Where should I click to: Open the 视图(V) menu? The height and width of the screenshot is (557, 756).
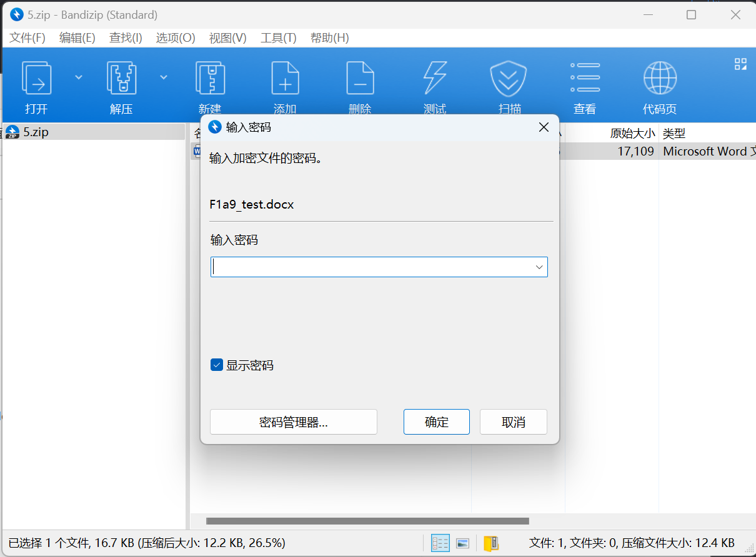click(x=227, y=38)
